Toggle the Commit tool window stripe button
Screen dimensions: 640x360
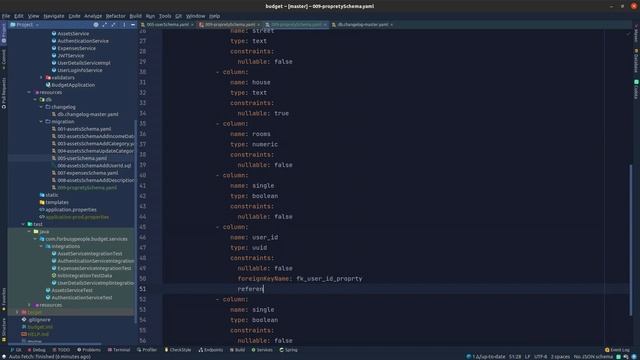coord(4,59)
